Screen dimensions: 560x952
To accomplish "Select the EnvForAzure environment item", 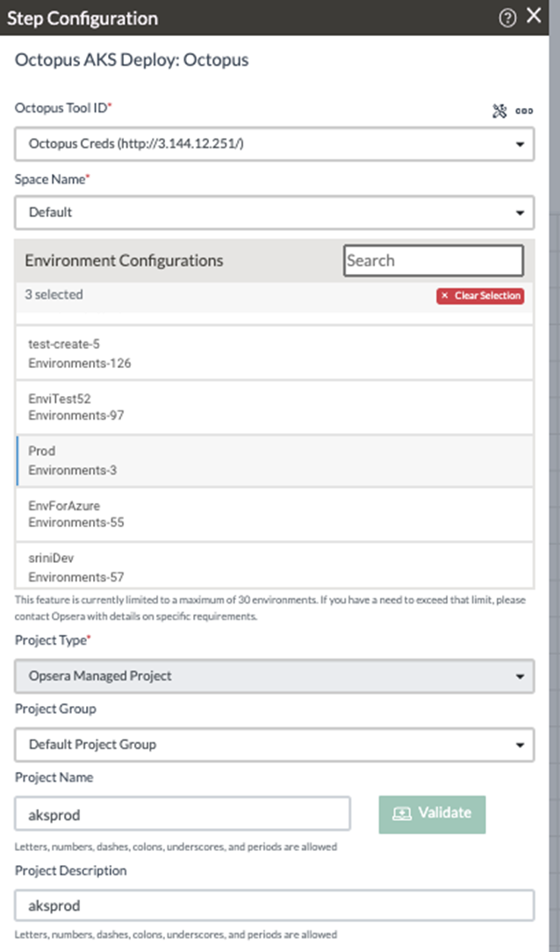I will tap(274, 515).
